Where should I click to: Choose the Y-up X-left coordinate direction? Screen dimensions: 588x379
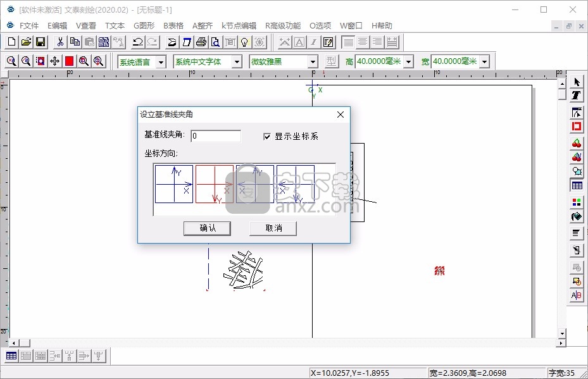pyautogui.click(x=255, y=184)
